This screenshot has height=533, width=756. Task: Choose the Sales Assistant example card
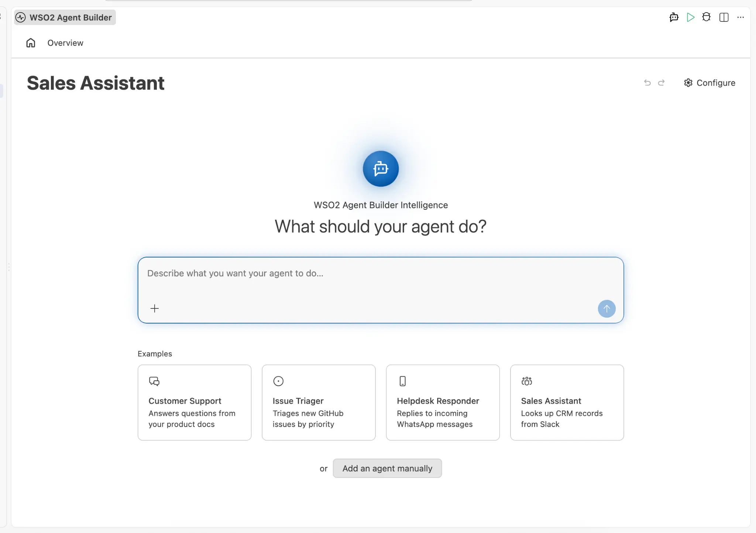(x=567, y=403)
